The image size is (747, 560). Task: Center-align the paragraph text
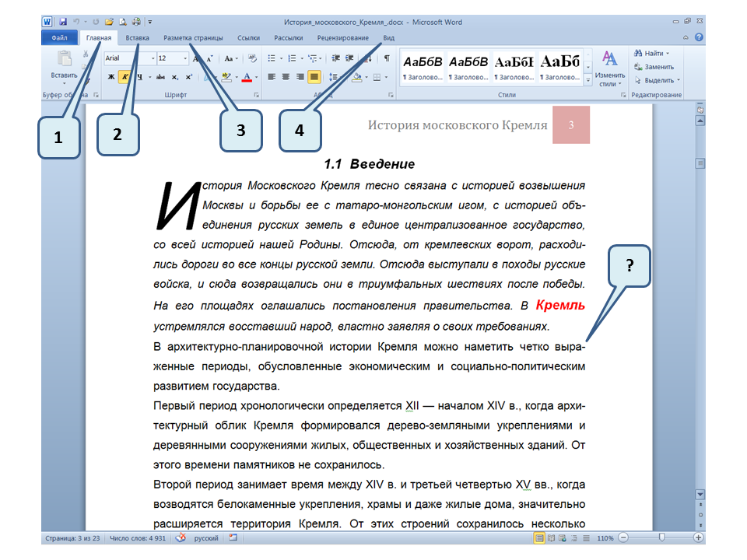(x=286, y=77)
